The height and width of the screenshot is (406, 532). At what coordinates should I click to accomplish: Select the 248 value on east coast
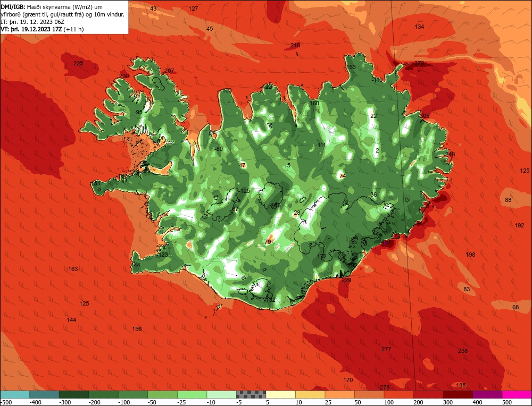pyautogui.click(x=450, y=154)
